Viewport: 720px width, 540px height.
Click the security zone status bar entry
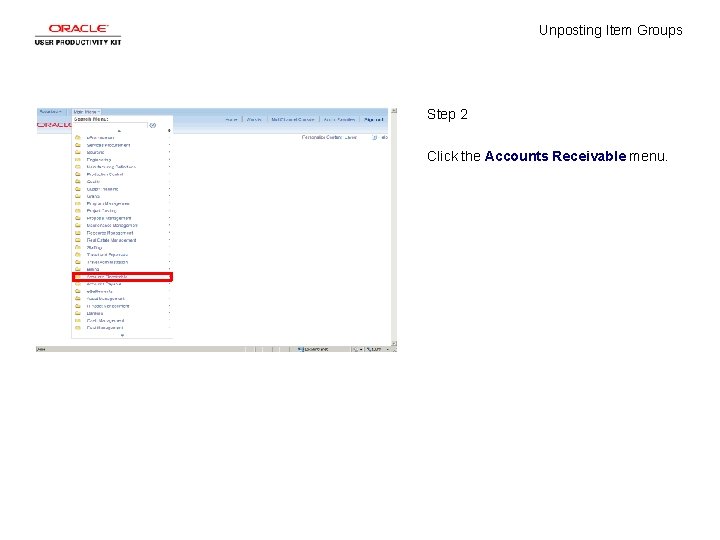point(314,349)
